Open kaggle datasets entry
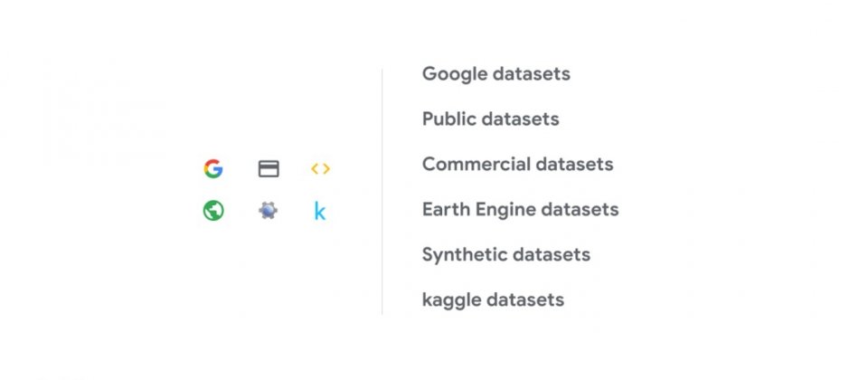The height and width of the screenshot is (380, 868). click(494, 299)
